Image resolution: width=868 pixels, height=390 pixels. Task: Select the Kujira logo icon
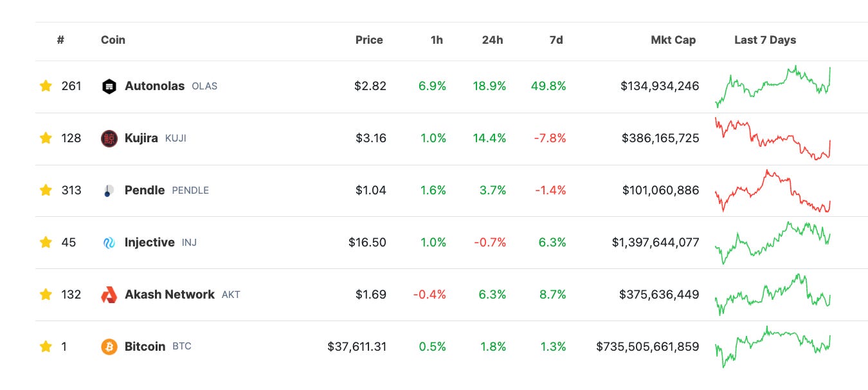(x=109, y=138)
